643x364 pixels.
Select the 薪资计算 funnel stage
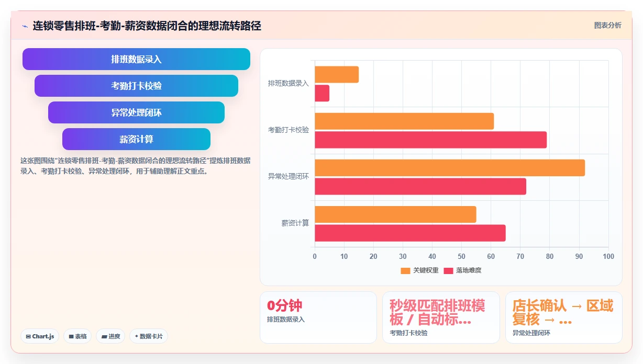[136, 139]
